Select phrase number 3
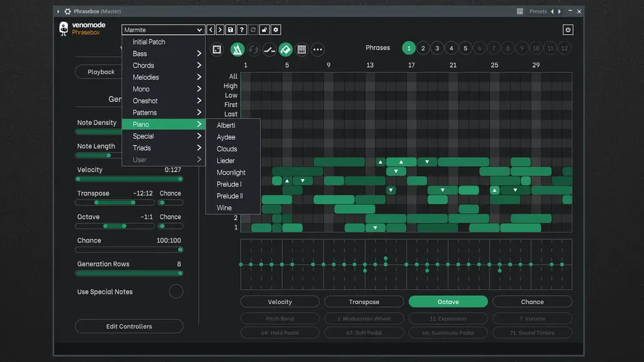 [x=437, y=48]
